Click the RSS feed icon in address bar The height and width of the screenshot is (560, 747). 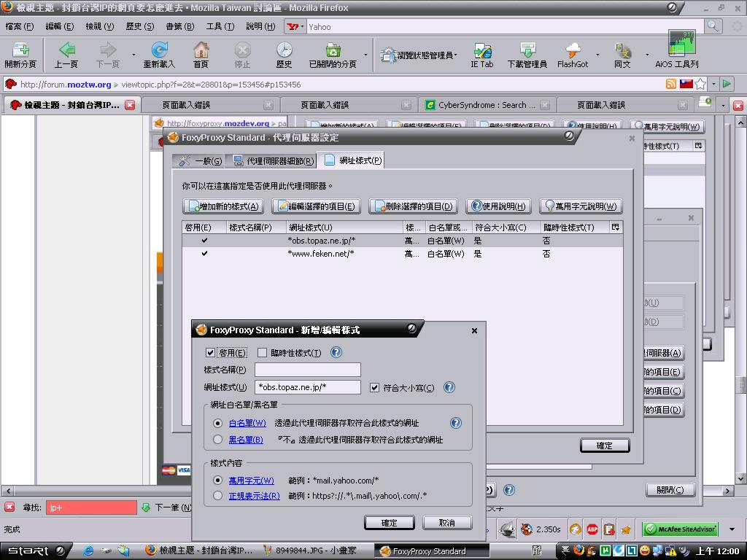[670, 85]
